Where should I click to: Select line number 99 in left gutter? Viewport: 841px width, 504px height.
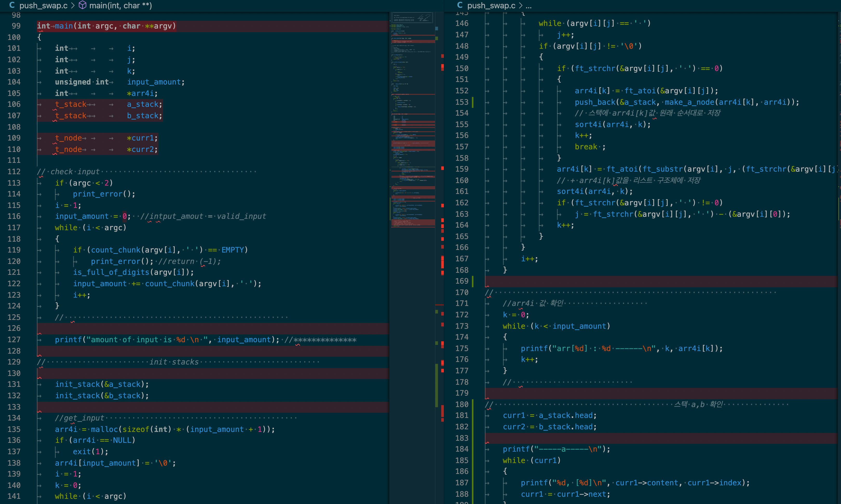pos(16,26)
